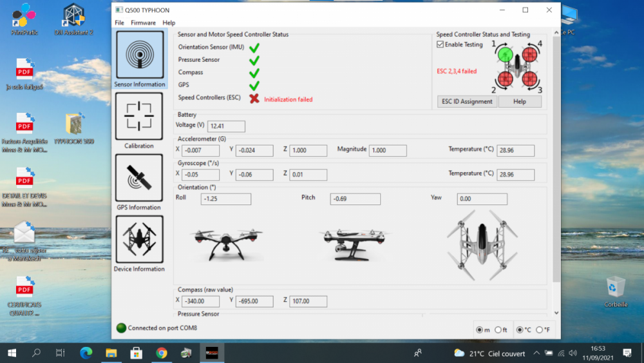Open PrintPratic desktop shortcut
The width and height of the screenshot is (644, 363).
click(24, 19)
